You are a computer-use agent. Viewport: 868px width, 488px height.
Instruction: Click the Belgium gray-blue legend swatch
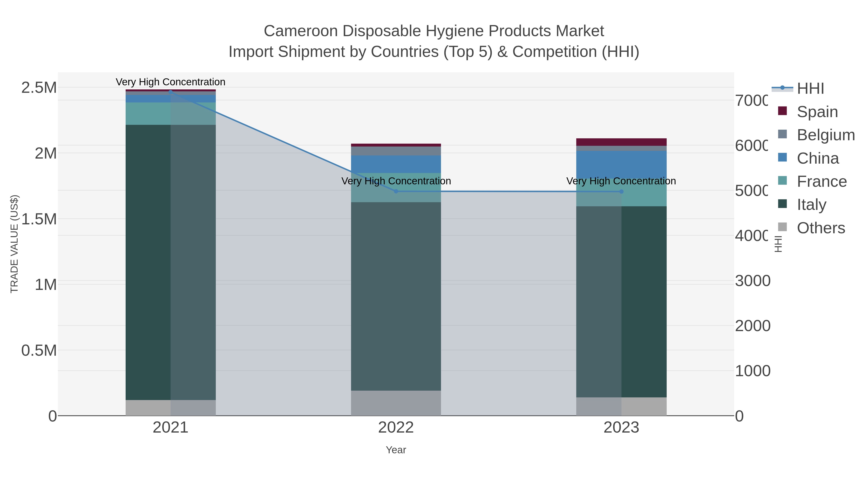pos(782,134)
